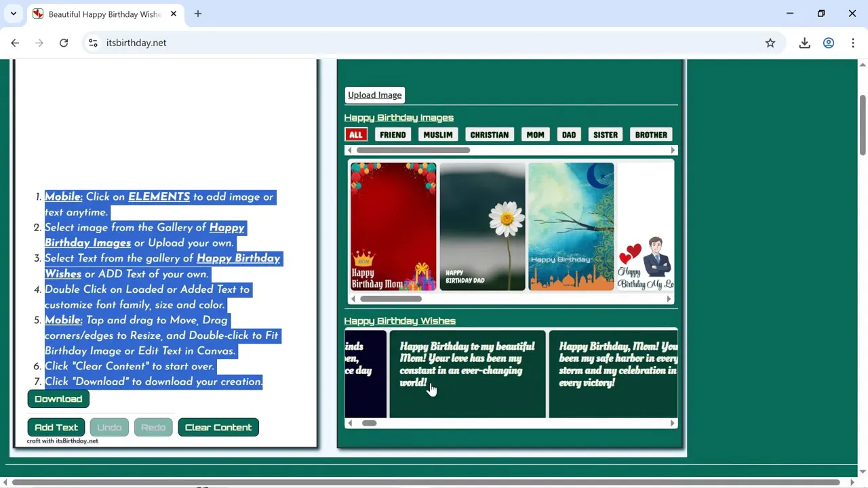
Task: Click the wishes gallery scrollbar thumb
Action: coord(369,423)
